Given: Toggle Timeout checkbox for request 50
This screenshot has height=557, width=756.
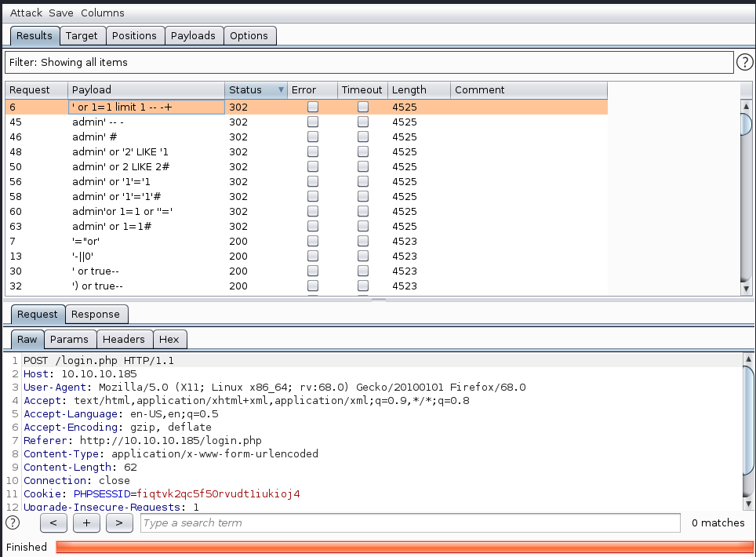Looking at the screenshot, I should coord(363,167).
